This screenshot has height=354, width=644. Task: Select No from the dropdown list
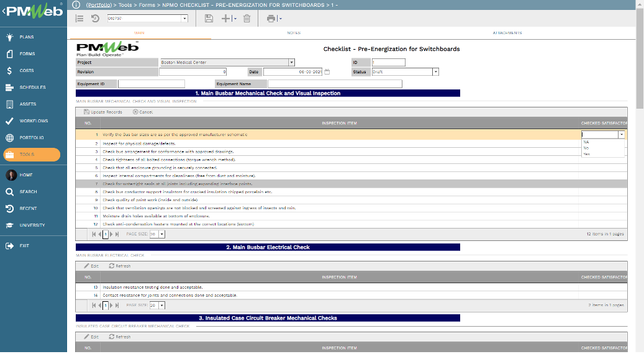602,148
